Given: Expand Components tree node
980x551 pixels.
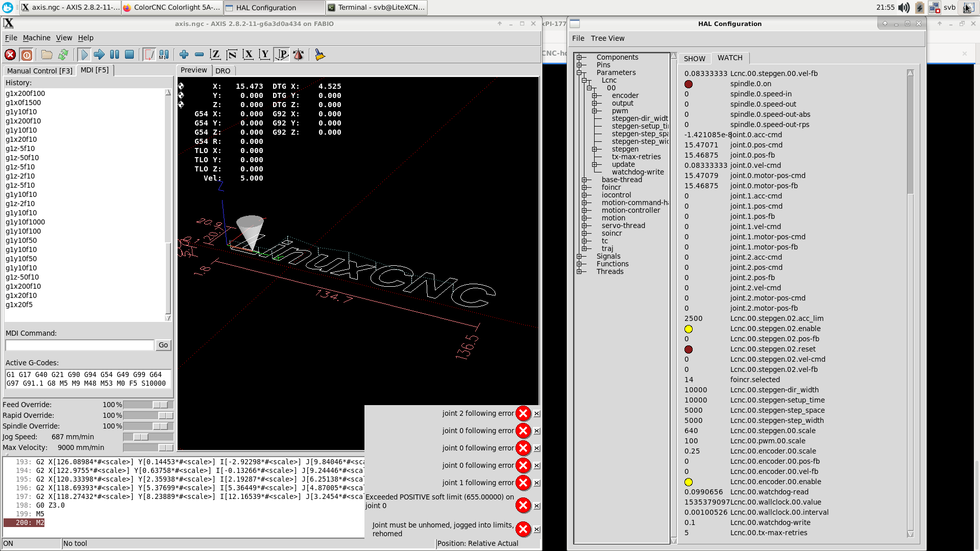Looking at the screenshot, I should tap(579, 58).
